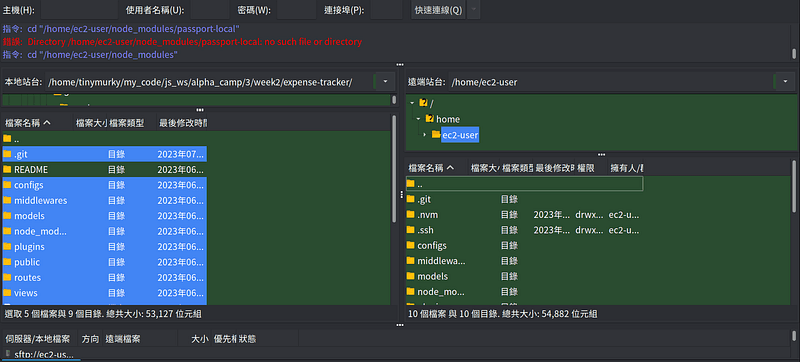This screenshot has height=362, width=800.
Task: Select the remote models row name
Action: (x=433, y=276)
